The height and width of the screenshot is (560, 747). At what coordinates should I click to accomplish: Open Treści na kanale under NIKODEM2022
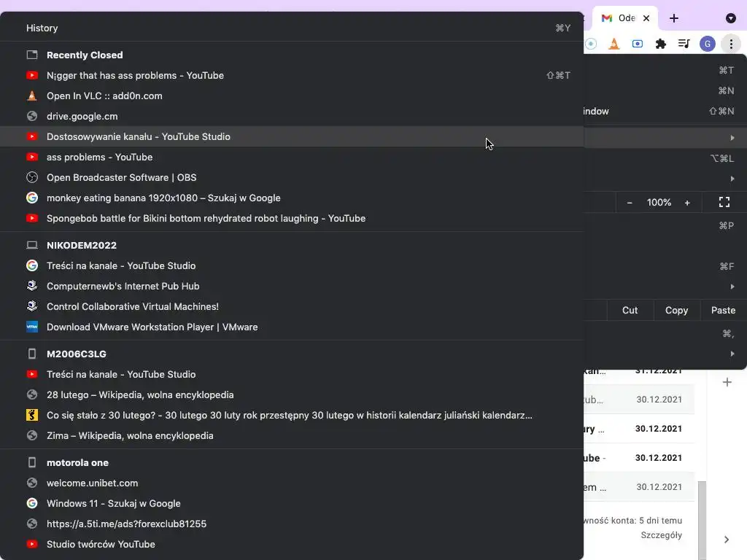tap(292, 265)
